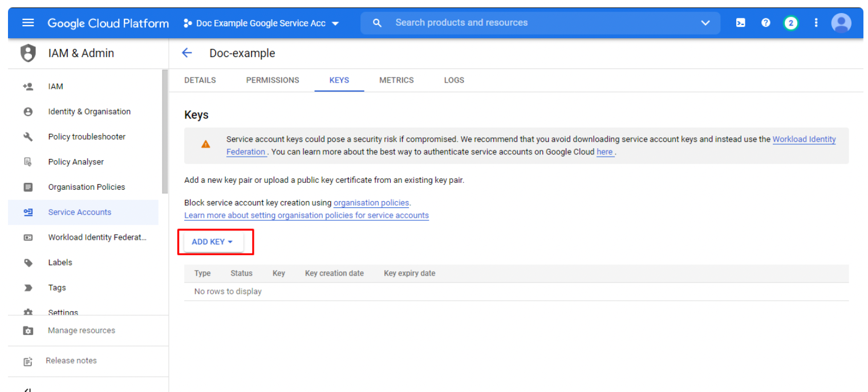This screenshot has width=868, height=392.
Task: Click the Identity & Organisation person icon
Action: click(x=28, y=112)
